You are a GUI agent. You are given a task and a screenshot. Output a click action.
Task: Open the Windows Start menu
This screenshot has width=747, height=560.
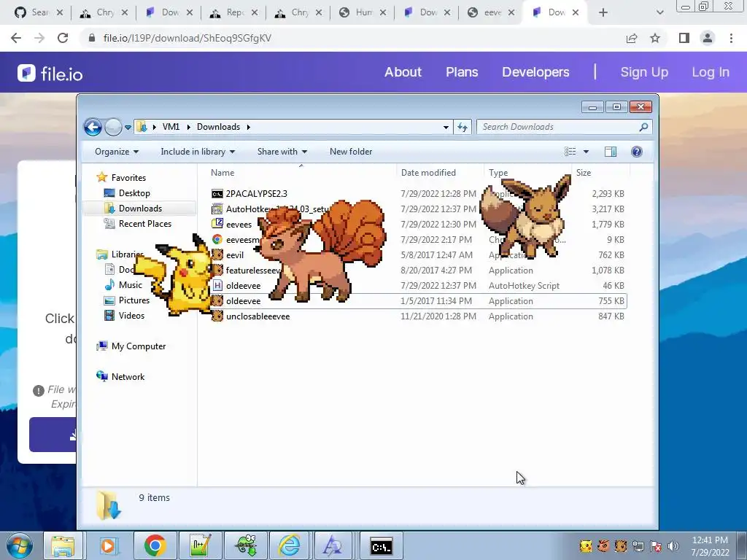(x=19, y=545)
